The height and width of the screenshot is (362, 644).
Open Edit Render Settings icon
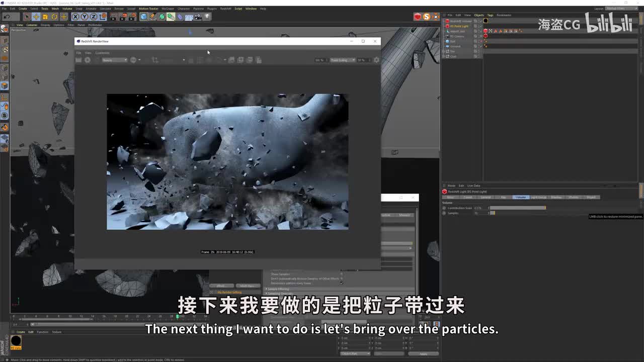(x=132, y=17)
